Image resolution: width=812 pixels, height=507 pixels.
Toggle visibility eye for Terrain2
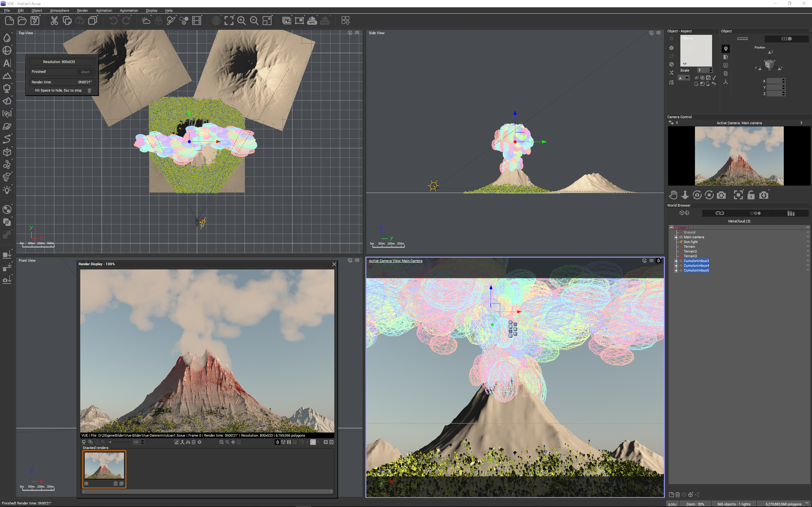(x=808, y=251)
